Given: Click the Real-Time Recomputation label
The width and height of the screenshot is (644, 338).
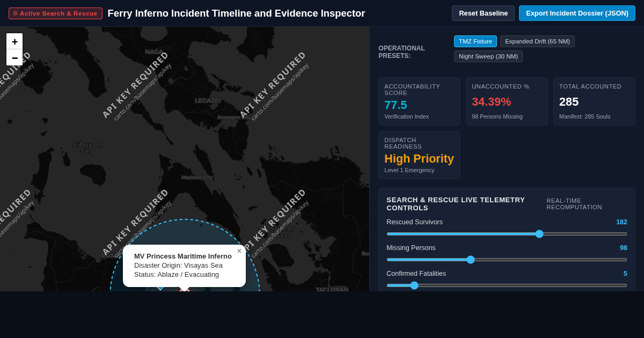Looking at the screenshot, I should pos(574,204).
